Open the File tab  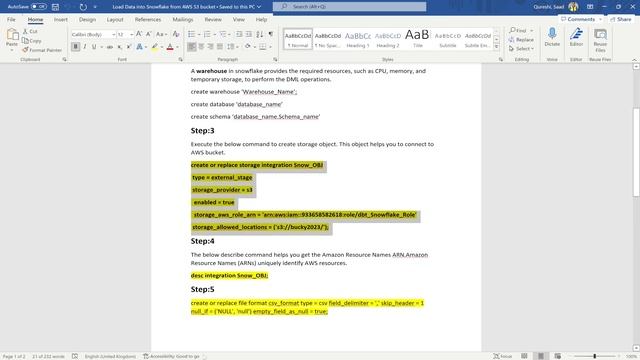tap(11, 19)
